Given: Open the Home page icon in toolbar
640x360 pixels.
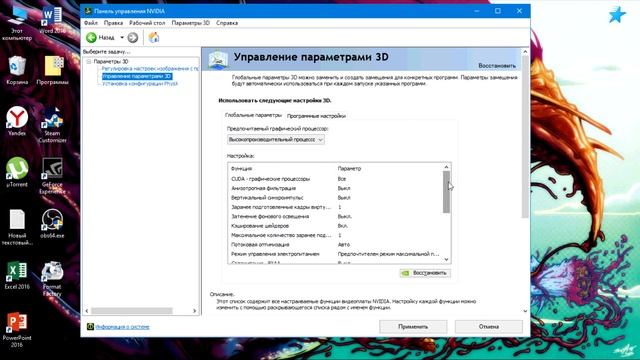Looking at the screenshot, I should point(154,38).
